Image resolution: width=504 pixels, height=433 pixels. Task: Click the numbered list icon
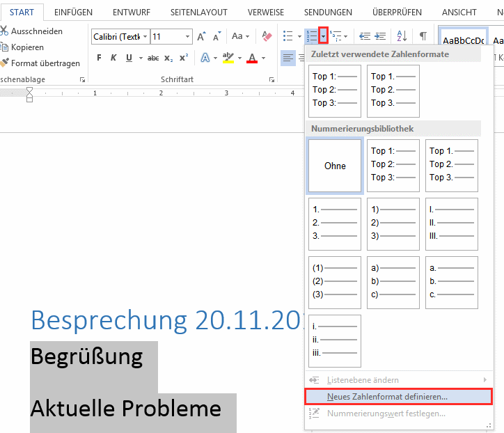(312, 36)
